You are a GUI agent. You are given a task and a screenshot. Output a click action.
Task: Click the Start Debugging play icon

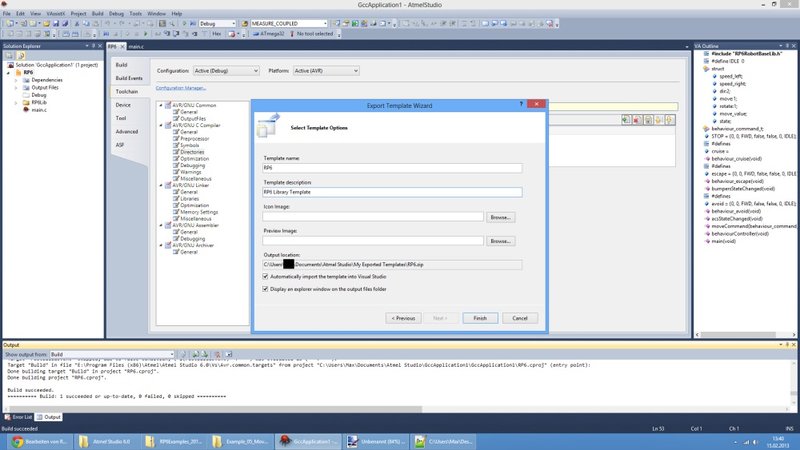tap(186, 22)
